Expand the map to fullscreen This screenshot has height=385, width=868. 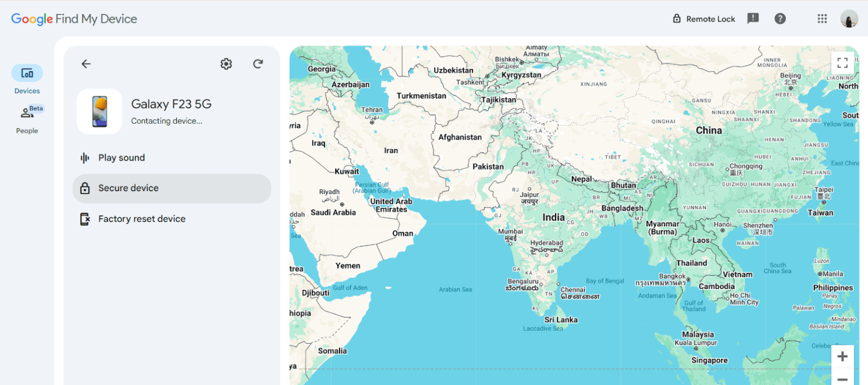pos(842,63)
